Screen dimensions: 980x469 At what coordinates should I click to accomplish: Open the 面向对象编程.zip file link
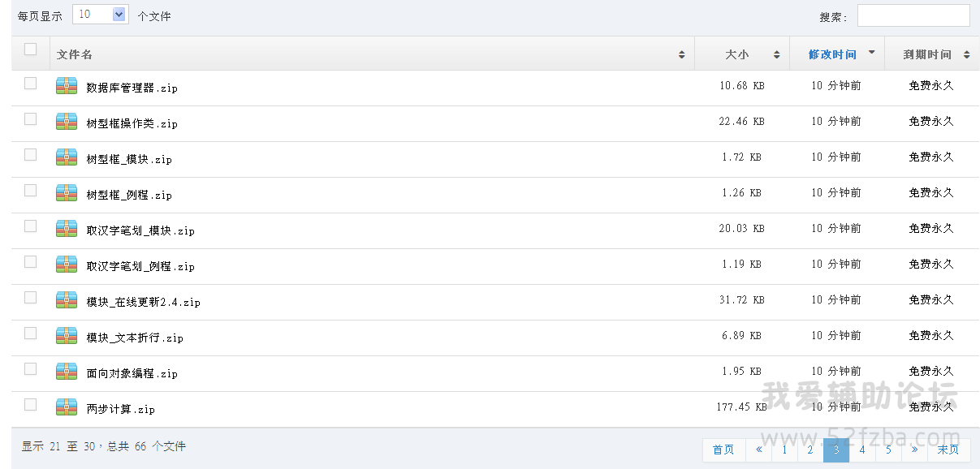pos(132,373)
